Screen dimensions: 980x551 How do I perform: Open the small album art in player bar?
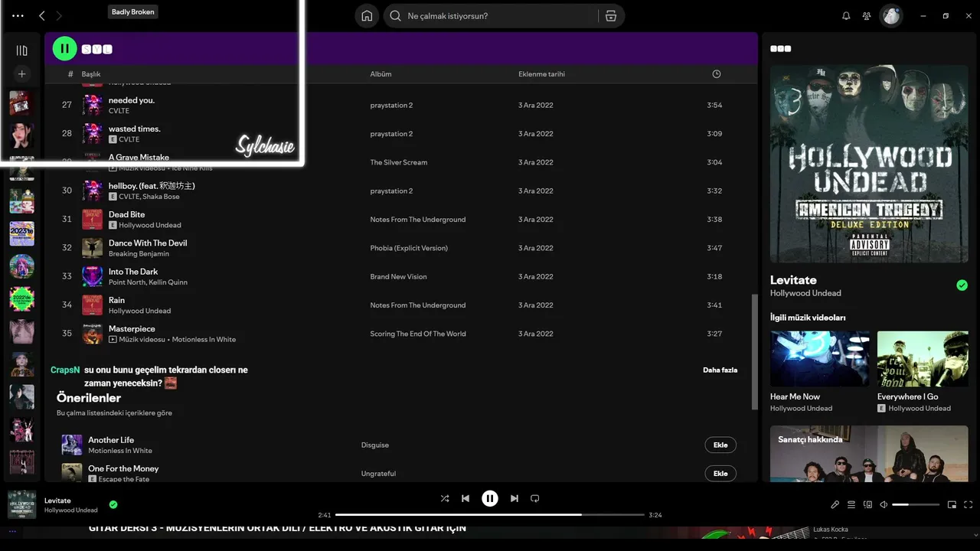pos(22,504)
